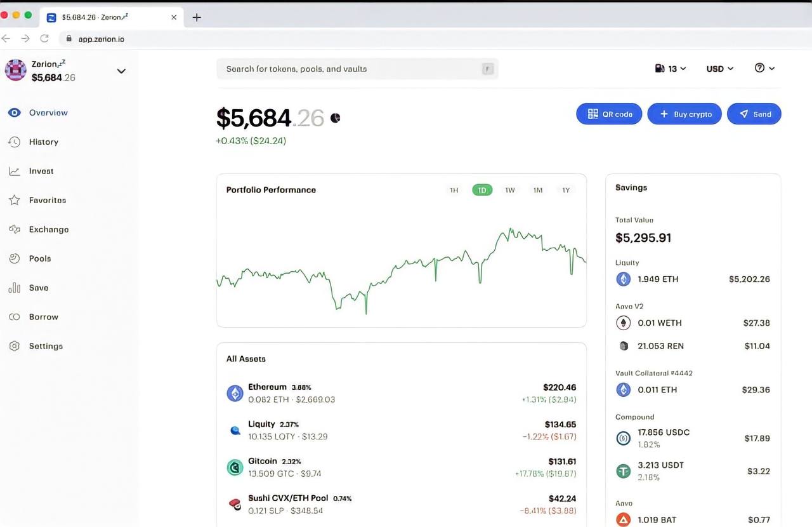Open the Liquity asset name
This screenshot has height=527, width=812.
tap(261, 424)
